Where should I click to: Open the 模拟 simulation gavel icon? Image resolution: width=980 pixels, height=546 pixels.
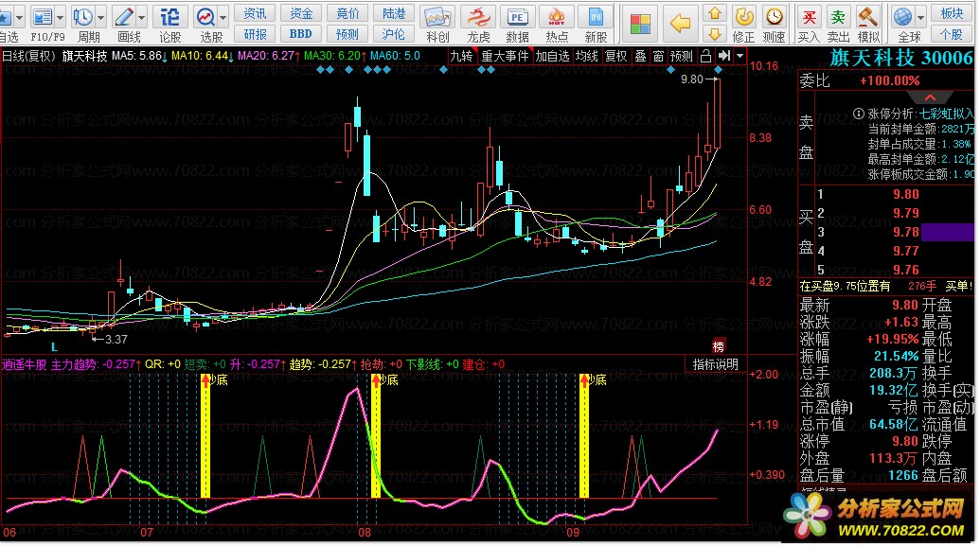click(x=868, y=17)
